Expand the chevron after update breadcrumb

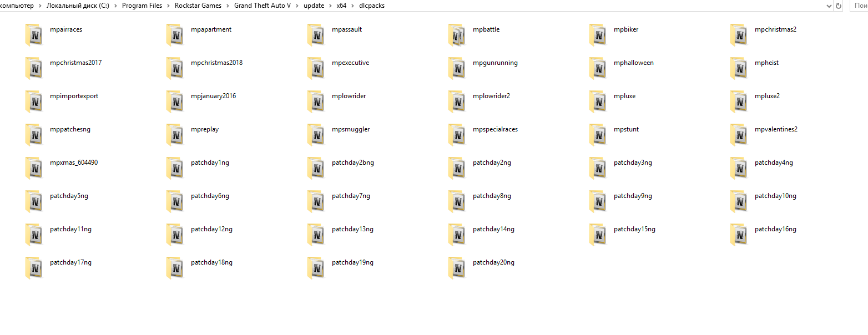[330, 6]
